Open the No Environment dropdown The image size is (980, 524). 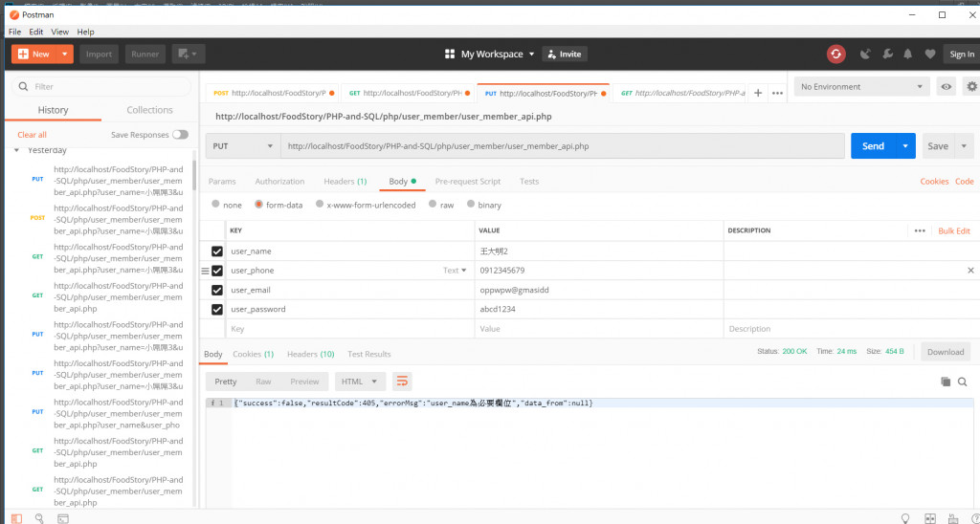tap(862, 87)
